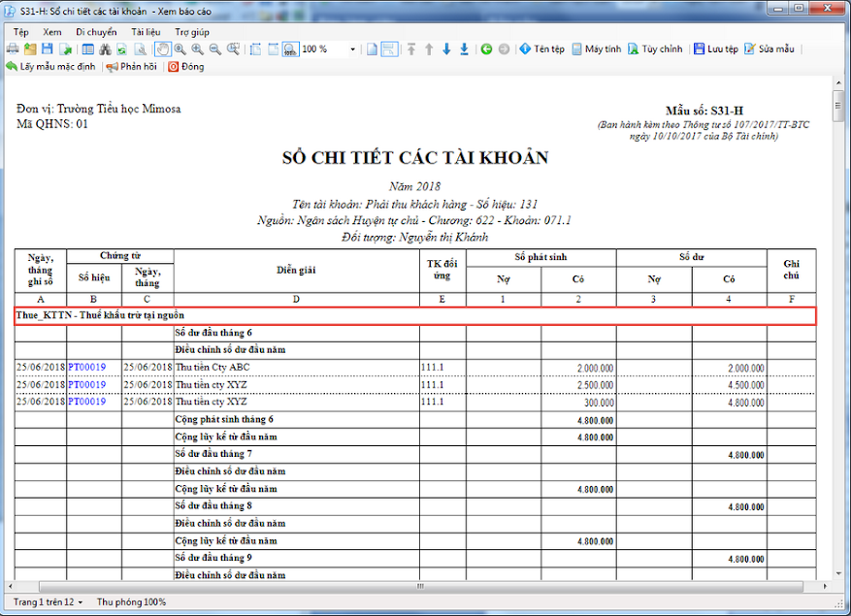Click the report title SỔ CHI TIẾT CÁC TÀI KHOẢN
Screen dimensions: 851x616
415,158
